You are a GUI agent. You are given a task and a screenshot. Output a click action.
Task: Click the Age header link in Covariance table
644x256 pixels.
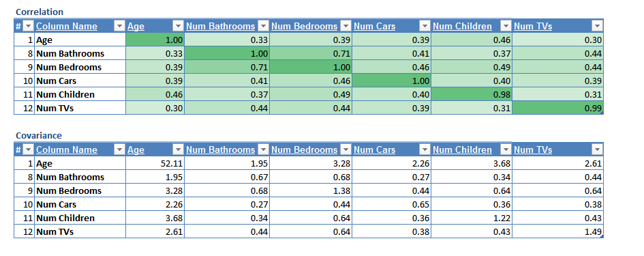coord(136,150)
